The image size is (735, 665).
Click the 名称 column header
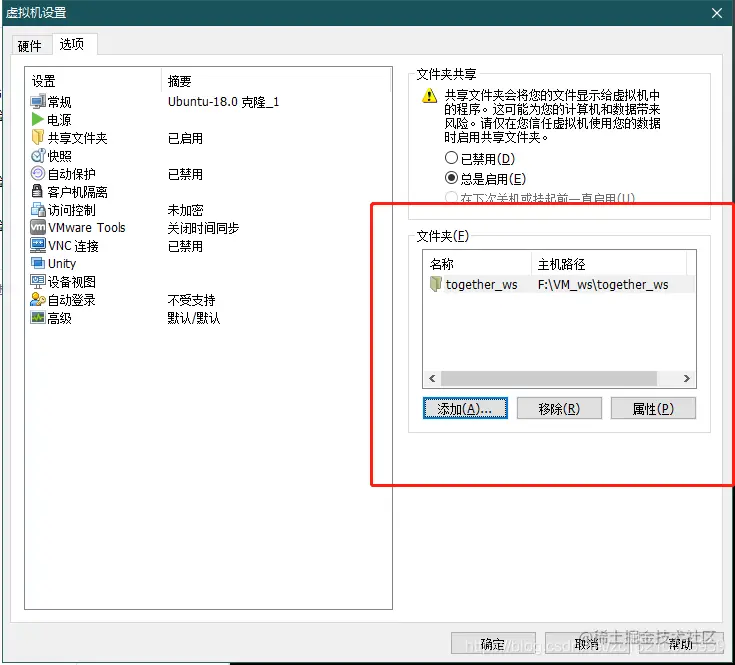click(477, 263)
